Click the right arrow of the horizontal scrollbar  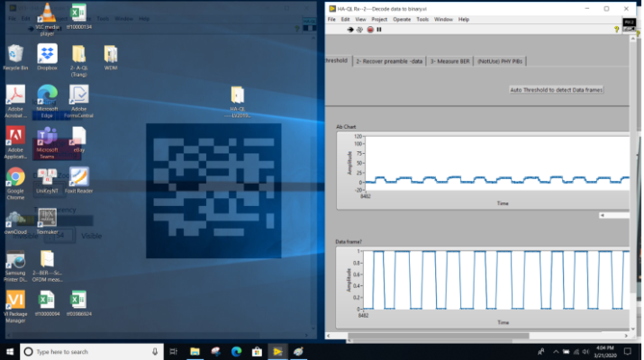(x=626, y=336)
